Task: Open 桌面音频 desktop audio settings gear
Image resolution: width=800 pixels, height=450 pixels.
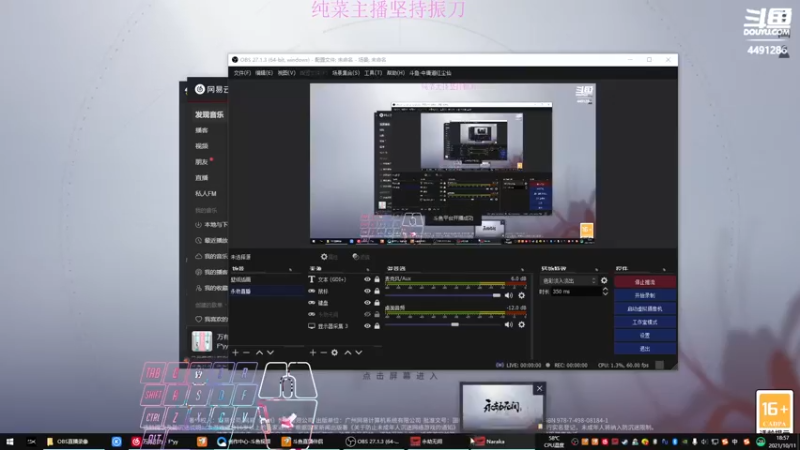Action: click(x=521, y=324)
